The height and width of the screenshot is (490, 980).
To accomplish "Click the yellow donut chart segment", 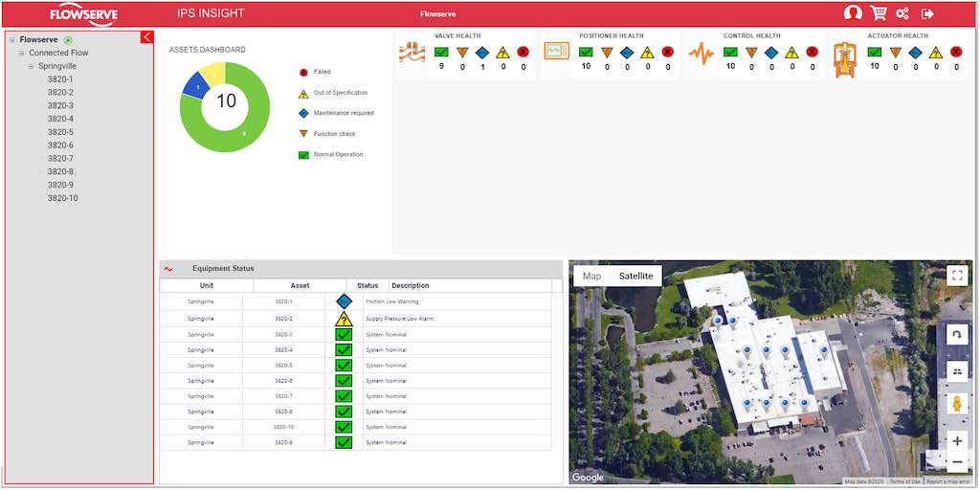I will [x=213, y=74].
